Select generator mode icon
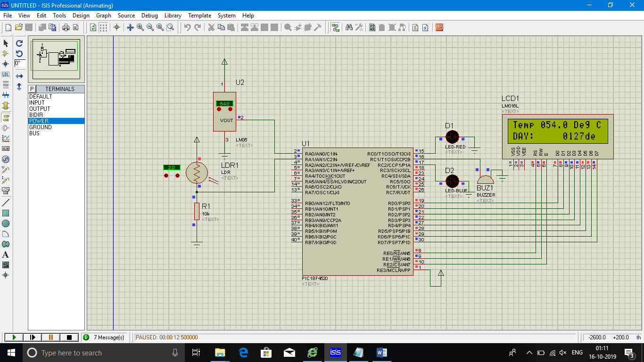This screenshot has height=362, width=644. click(x=6, y=159)
